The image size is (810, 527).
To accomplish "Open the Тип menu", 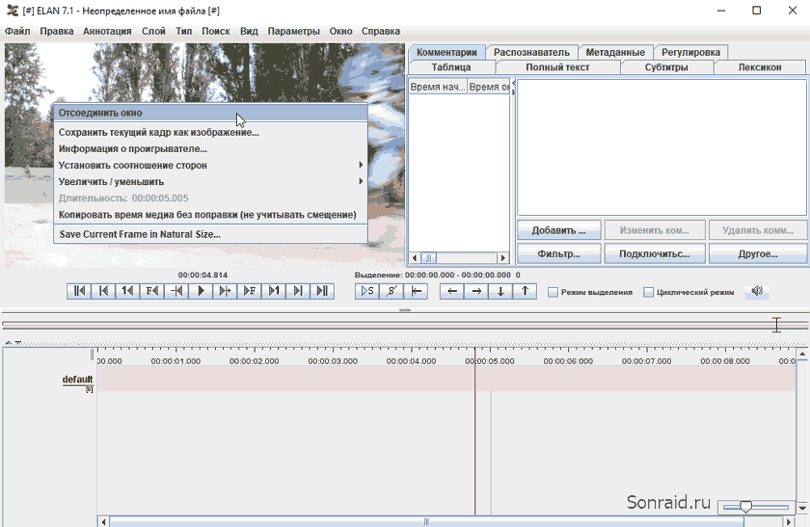I will 183,32.
